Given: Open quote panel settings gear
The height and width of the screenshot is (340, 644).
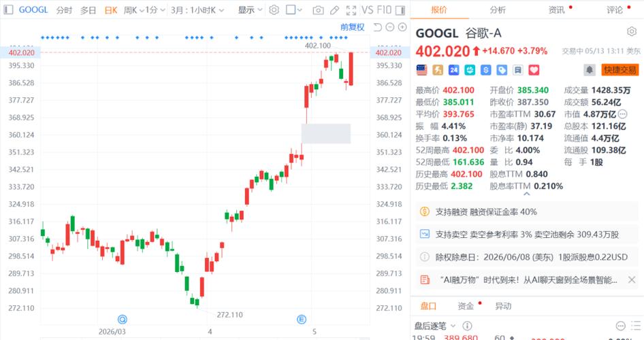Looking at the screenshot, I should (632, 31).
